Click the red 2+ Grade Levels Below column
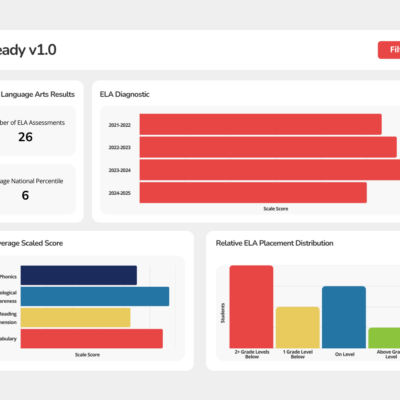This screenshot has width=400, height=400. tap(251, 307)
